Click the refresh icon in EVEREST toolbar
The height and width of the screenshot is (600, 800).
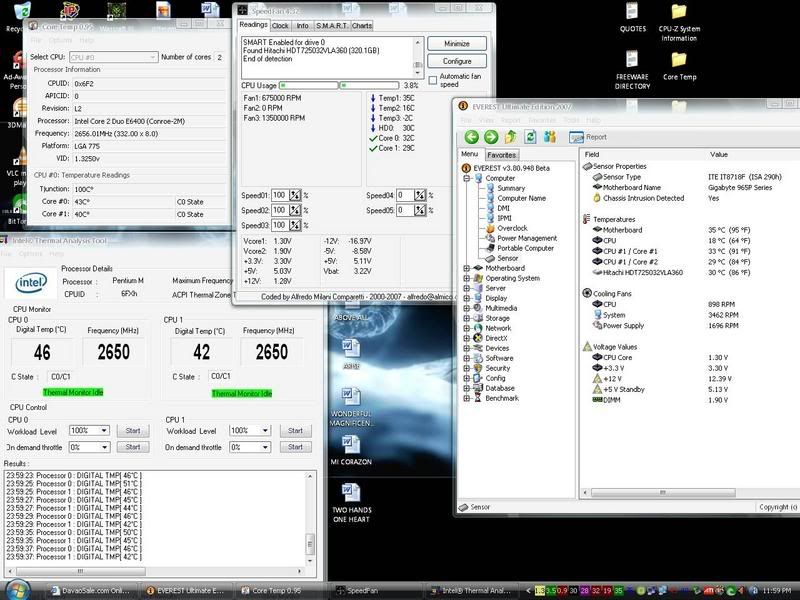pos(529,137)
